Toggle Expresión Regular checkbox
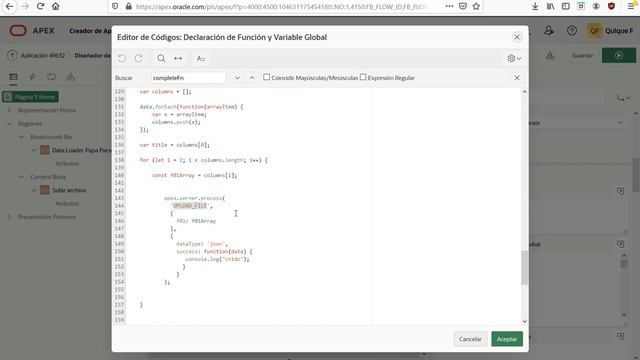Viewport: 640px width, 360px height. point(363,77)
